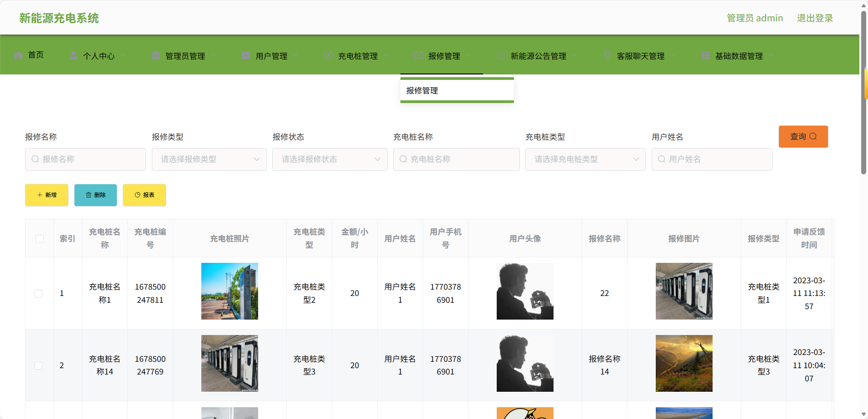868x419 pixels.
Task: Click the power icon beside 新能源公告管理
Action: click(501, 55)
